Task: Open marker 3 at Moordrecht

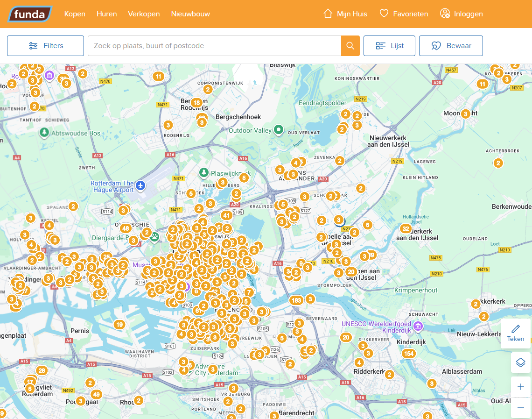Action: coord(466,114)
